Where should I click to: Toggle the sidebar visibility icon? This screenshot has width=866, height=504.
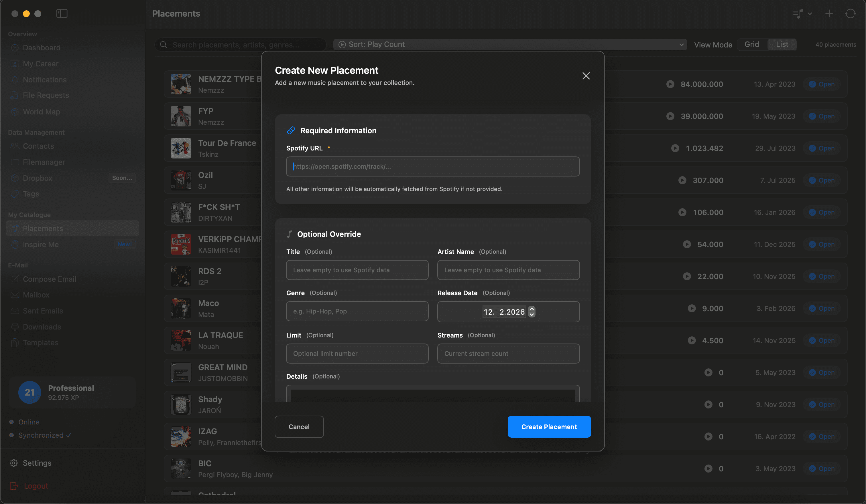point(62,13)
